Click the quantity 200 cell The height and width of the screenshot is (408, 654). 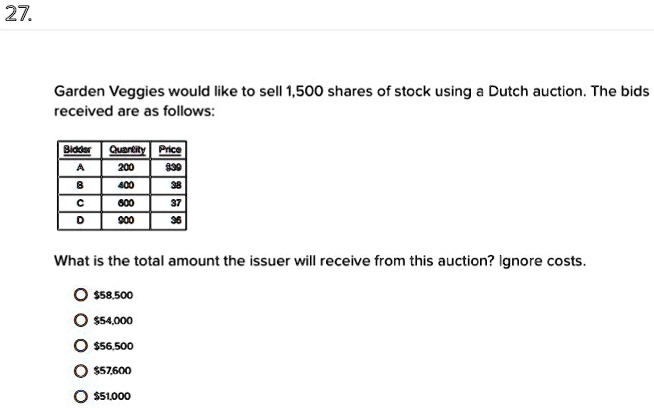[126, 168]
